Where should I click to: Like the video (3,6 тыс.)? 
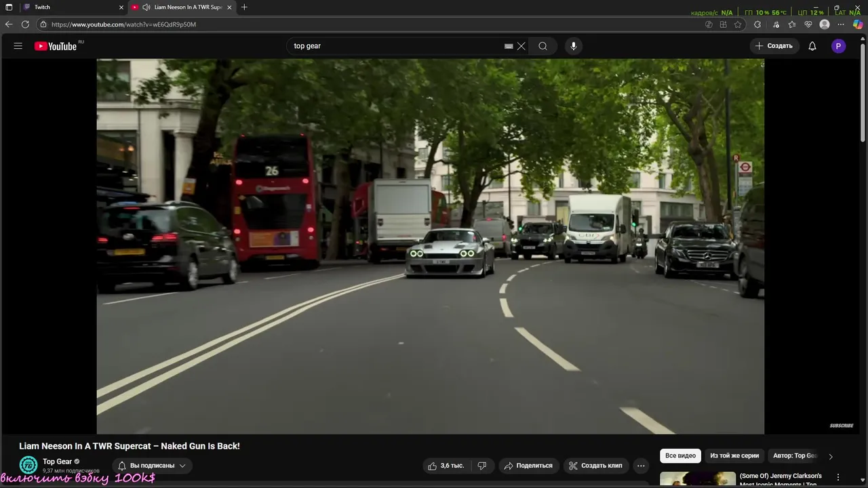click(x=446, y=466)
